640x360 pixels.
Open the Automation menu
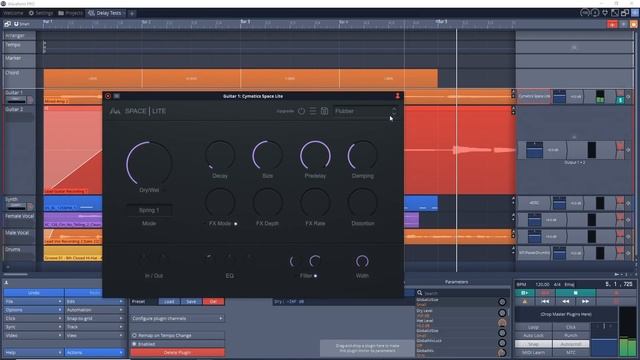[95, 310]
